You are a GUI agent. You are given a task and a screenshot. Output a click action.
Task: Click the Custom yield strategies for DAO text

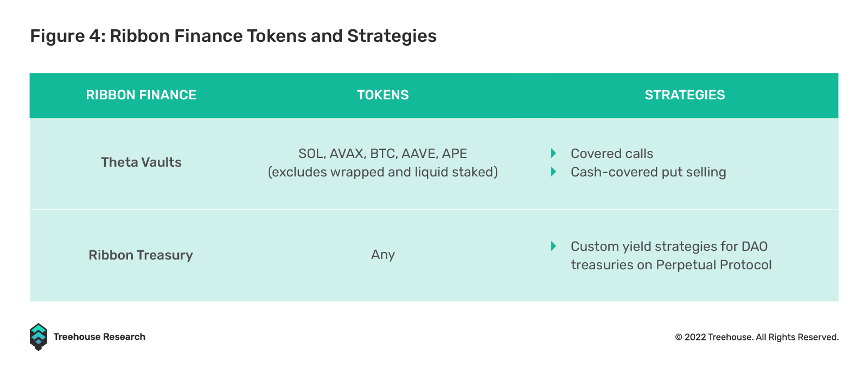pos(669,246)
